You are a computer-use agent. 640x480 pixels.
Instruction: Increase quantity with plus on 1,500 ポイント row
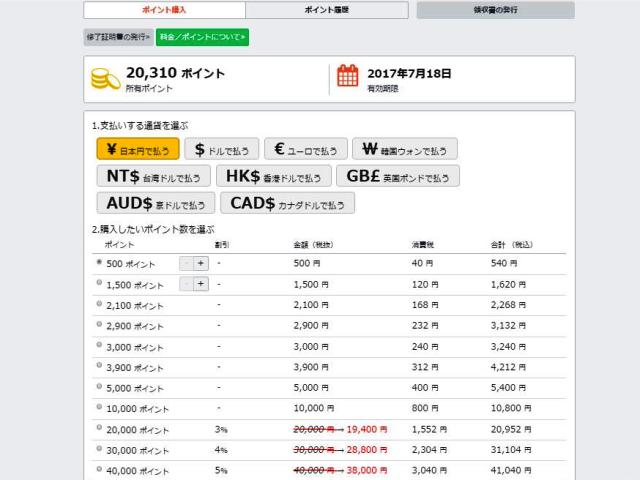click(201, 284)
